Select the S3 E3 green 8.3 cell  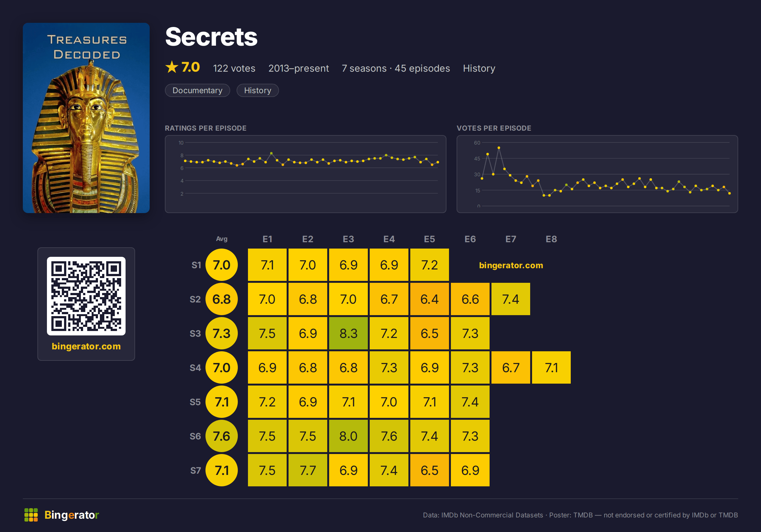348,333
